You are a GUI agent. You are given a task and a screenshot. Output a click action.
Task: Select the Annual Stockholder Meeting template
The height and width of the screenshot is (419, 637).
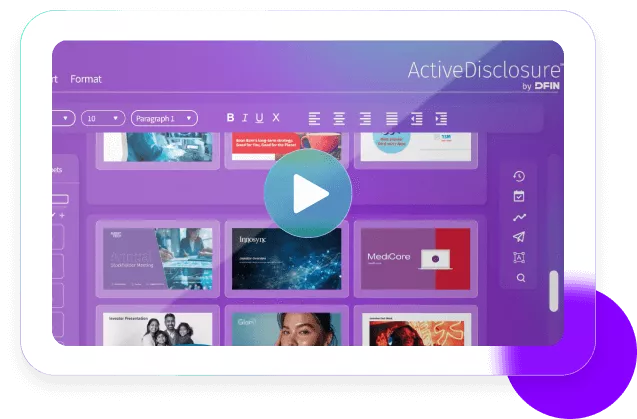(x=158, y=259)
